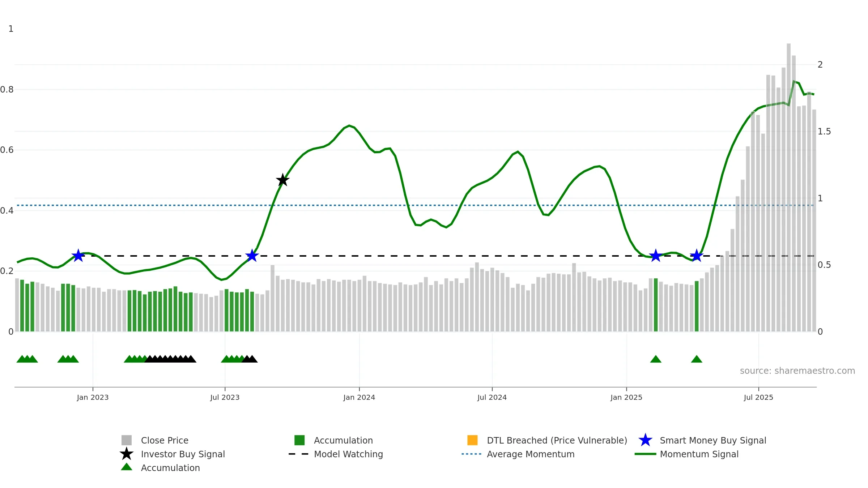Click the 0.5 right axis label
The width and height of the screenshot is (868, 488).
pos(824,265)
